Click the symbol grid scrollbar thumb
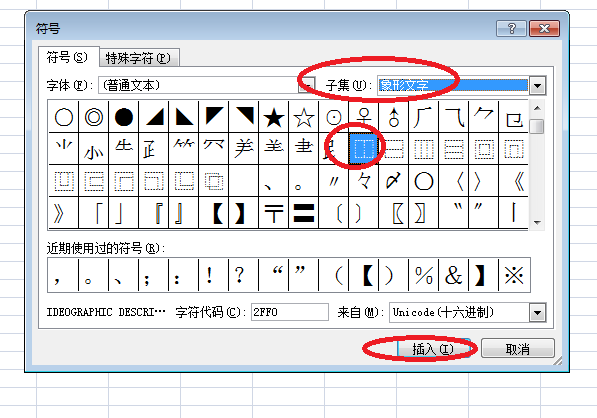 [537, 126]
